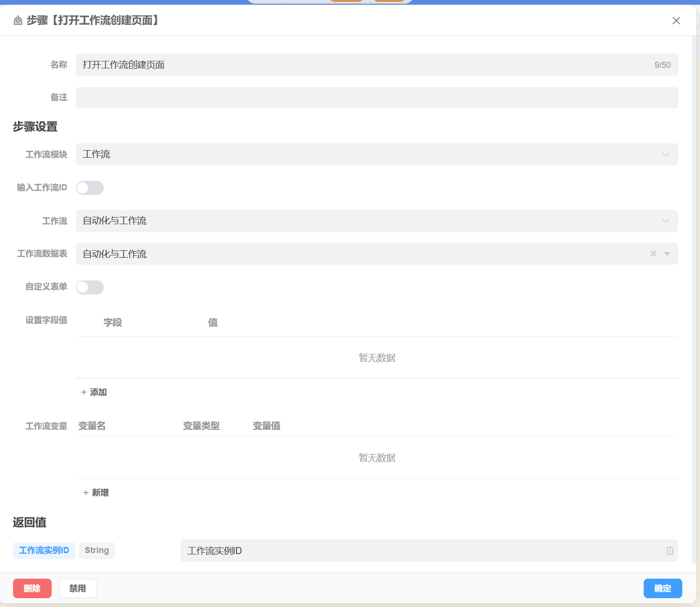Click the copy icon in the 工作流实例ID field

click(x=670, y=551)
